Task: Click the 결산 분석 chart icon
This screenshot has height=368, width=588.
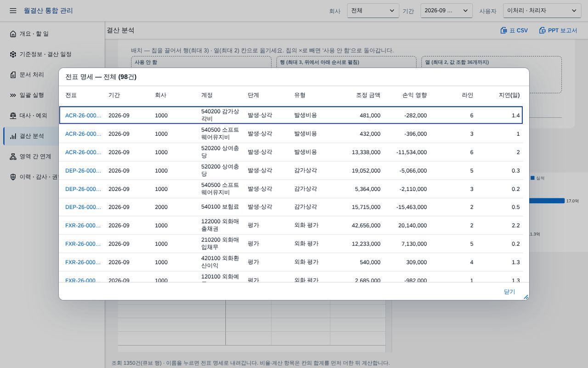Action: (13, 136)
